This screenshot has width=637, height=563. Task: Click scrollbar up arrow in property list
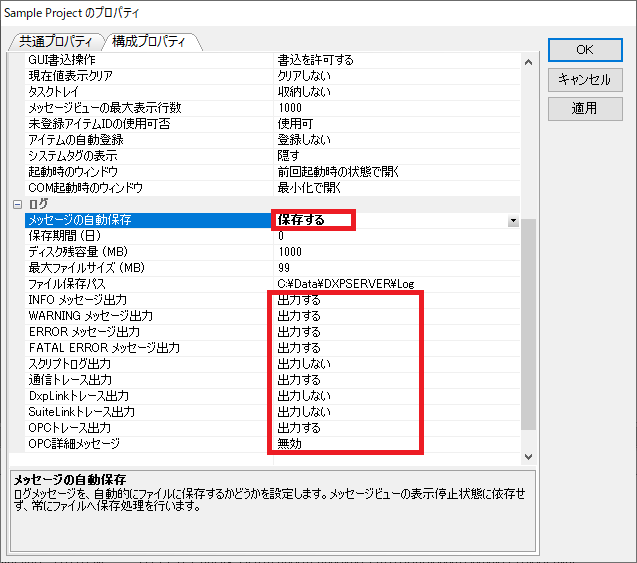[529, 62]
